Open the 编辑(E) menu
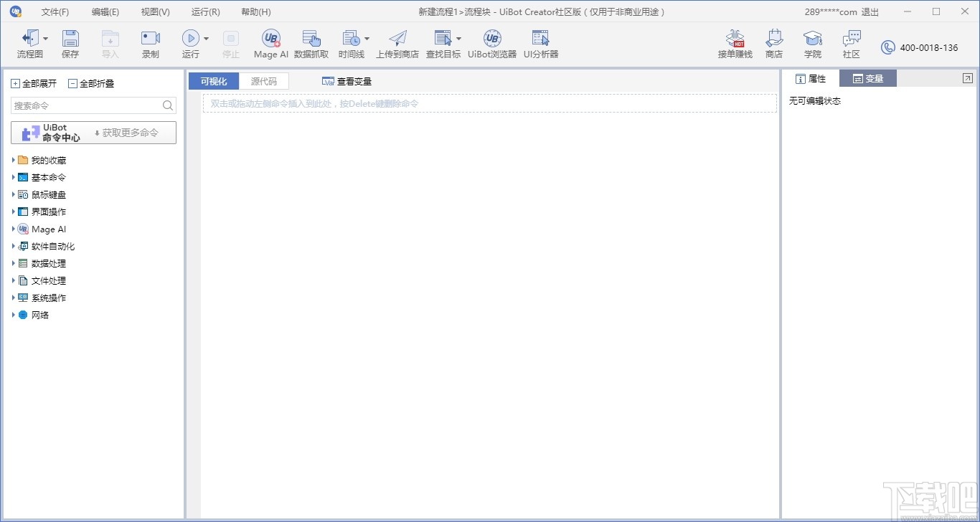Image resolution: width=980 pixels, height=522 pixels. click(x=105, y=12)
